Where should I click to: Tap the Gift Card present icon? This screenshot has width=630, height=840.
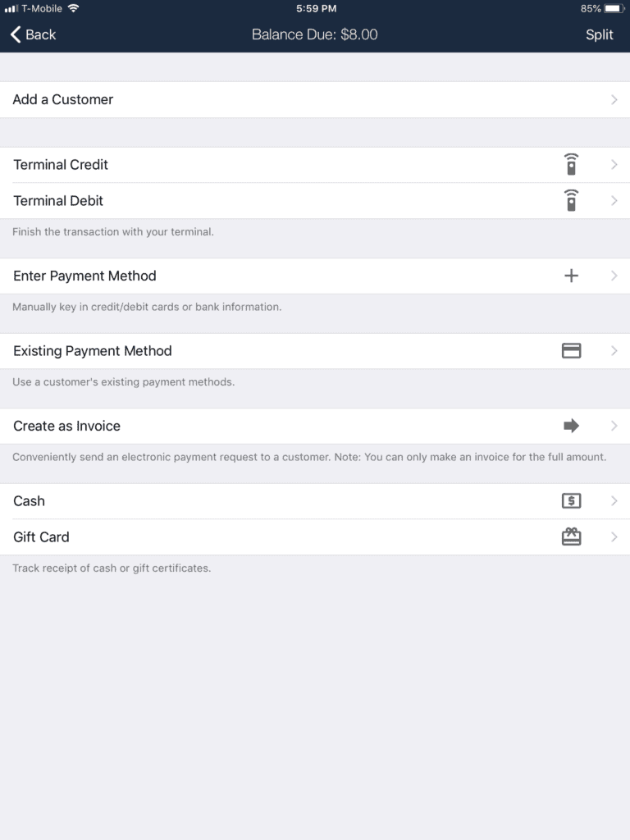click(x=571, y=536)
